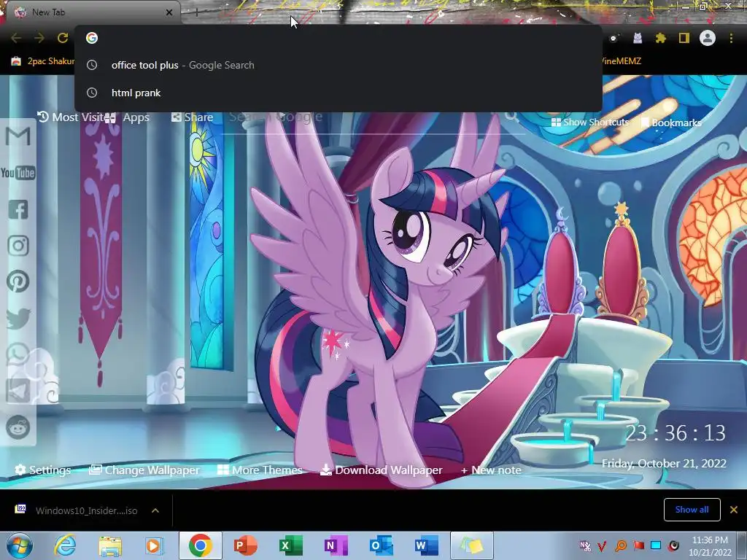Open the 2pac Shakur bookmark
The width and height of the screenshot is (747, 560).
point(43,61)
